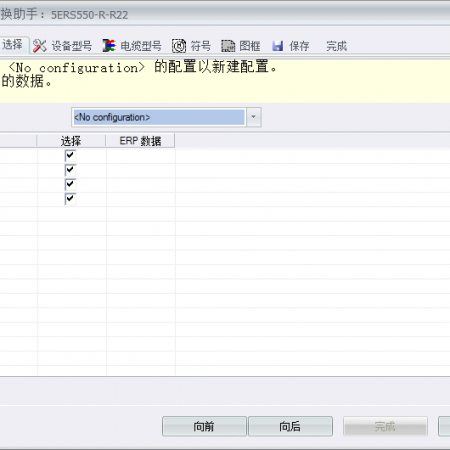The width and height of the screenshot is (450, 450).
Task: Click the 向前 button
Action: click(204, 426)
